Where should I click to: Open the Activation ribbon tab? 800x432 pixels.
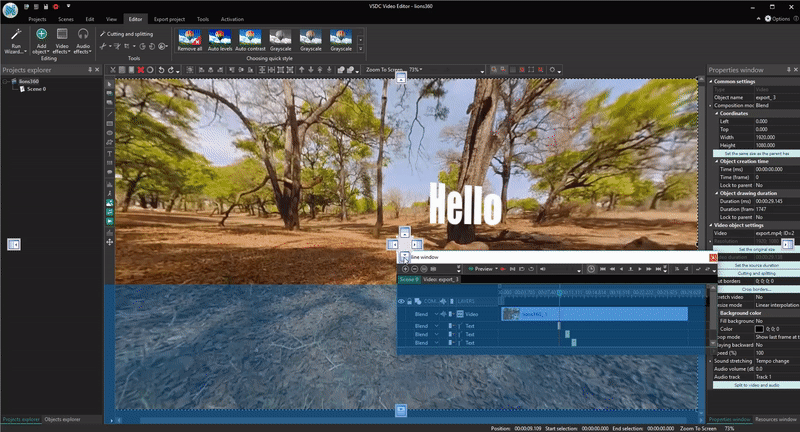pyautogui.click(x=232, y=19)
